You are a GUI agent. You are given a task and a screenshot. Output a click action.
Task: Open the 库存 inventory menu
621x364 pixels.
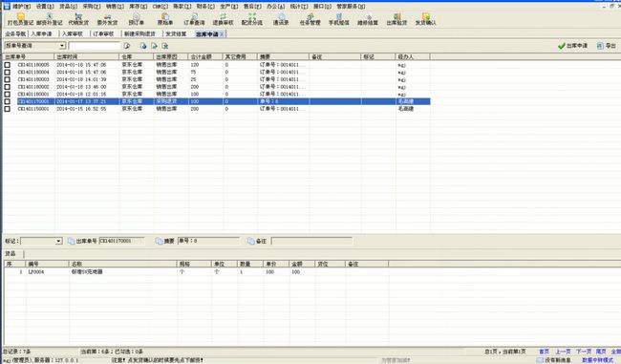tap(138, 7)
